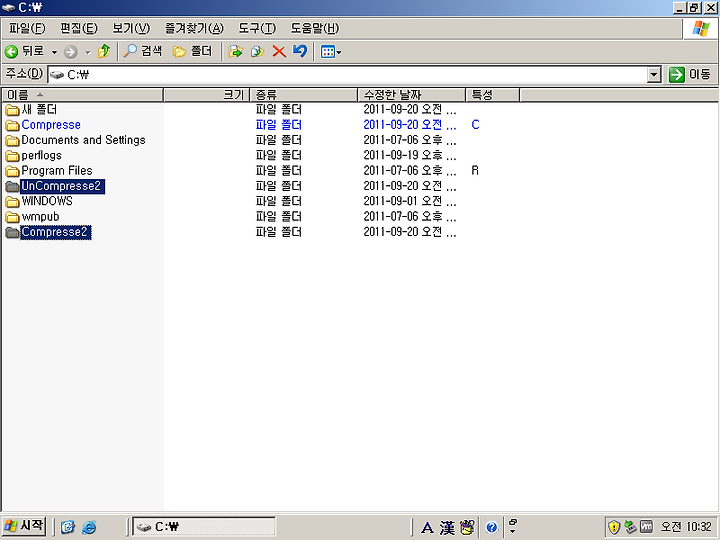Click the WINDOWS folder name

[47, 201]
